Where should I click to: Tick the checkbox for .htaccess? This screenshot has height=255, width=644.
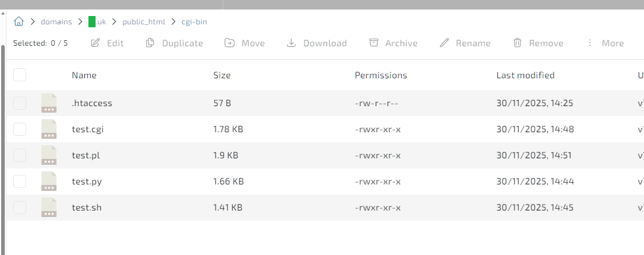20,103
